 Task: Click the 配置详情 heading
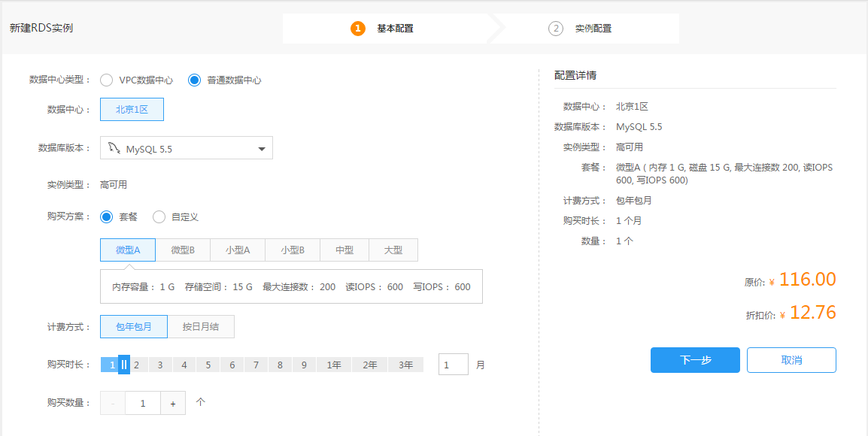(x=575, y=76)
